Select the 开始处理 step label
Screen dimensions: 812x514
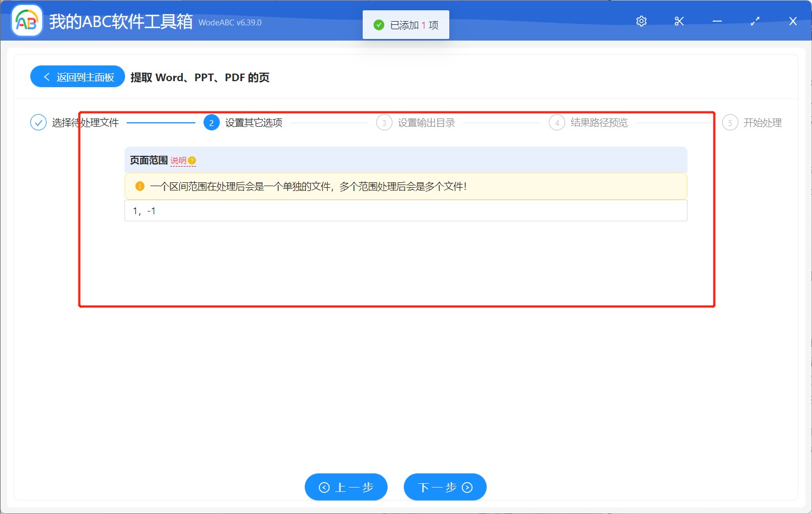762,123
